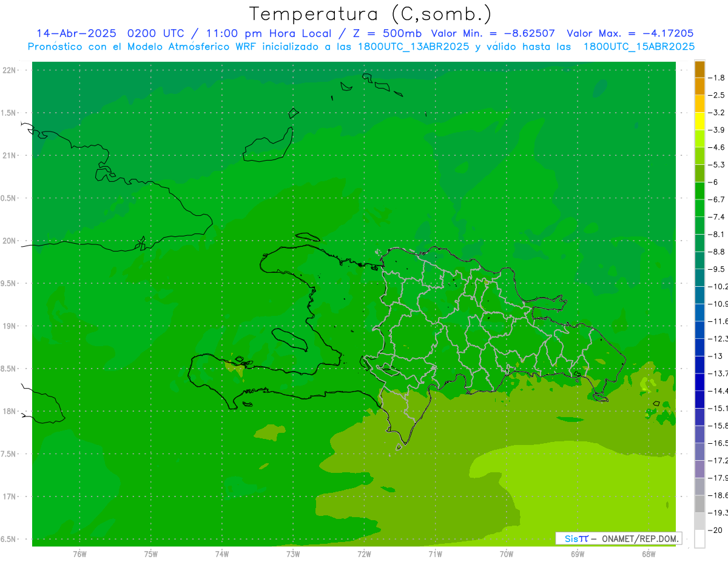Image resolution: width=728 pixels, height=562 pixels.
Task: Click the legend value "-3.2"
Action: tap(716, 113)
